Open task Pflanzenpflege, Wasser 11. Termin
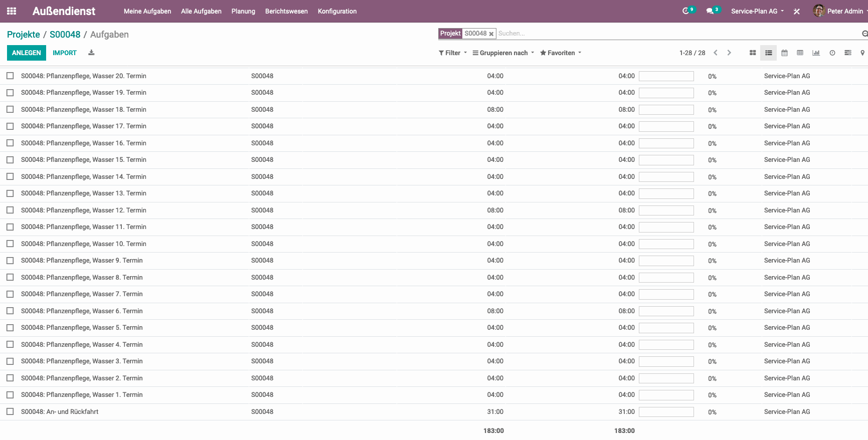The width and height of the screenshot is (868, 440). point(84,227)
